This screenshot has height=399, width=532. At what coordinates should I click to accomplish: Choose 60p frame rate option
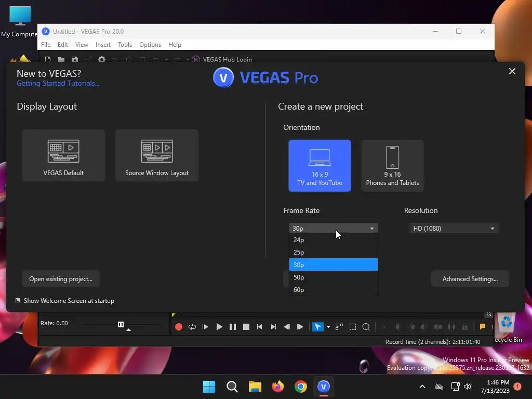pyautogui.click(x=333, y=290)
